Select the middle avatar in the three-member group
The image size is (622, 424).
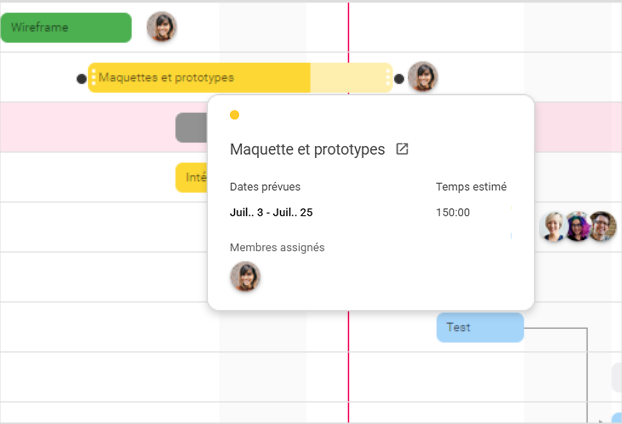[578, 227]
